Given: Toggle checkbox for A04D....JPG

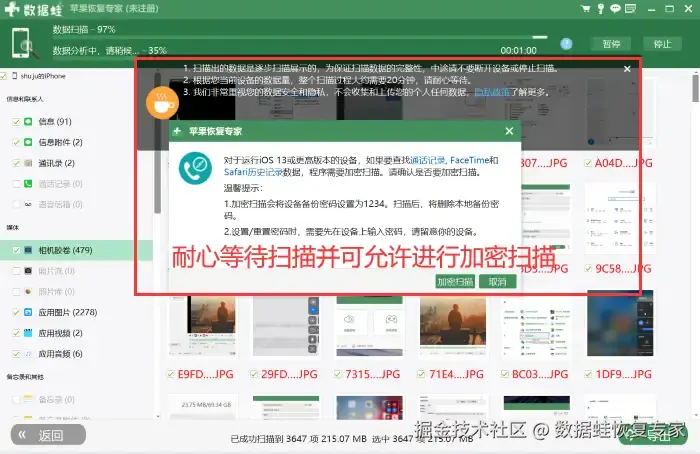Looking at the screenshot, I should coord(588,163).
